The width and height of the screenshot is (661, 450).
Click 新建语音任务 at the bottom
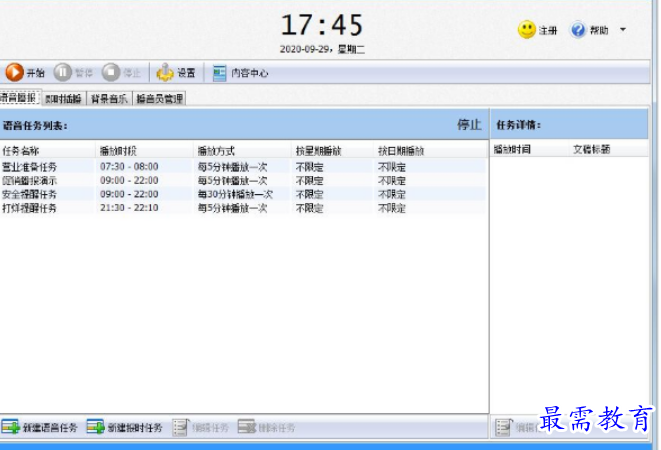tap(40, 427)
